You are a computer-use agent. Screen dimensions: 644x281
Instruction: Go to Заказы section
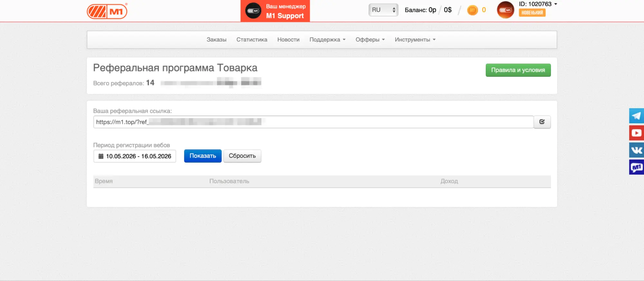coord(216,40)
